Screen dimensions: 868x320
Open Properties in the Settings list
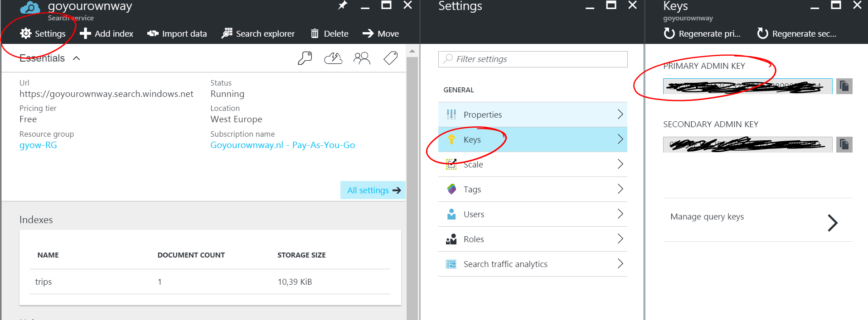[533, 115]
